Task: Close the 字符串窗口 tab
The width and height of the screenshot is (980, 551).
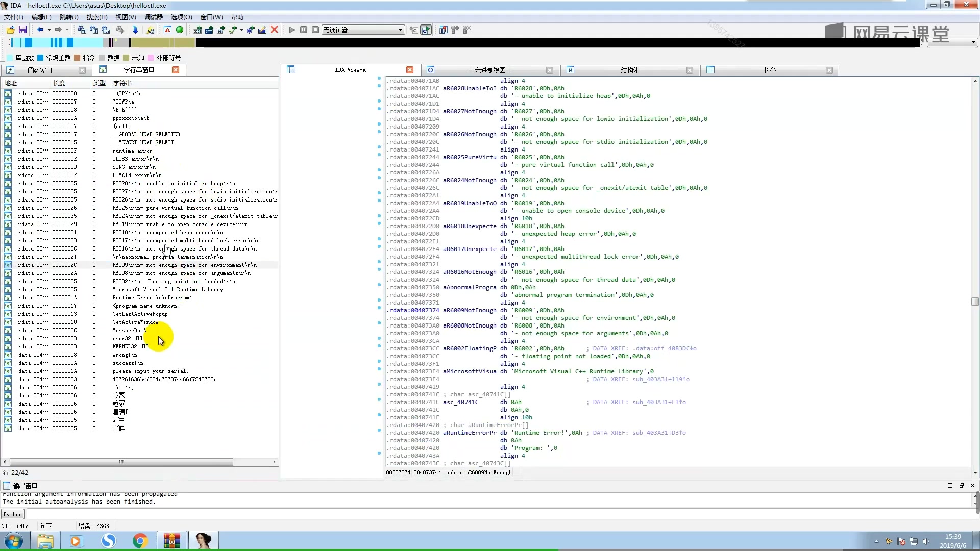Action: tap(176, 70)
